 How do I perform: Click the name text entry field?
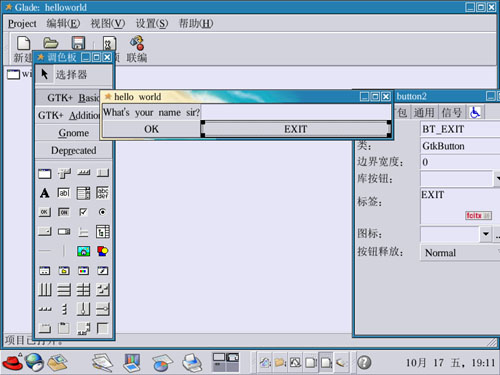296,112
